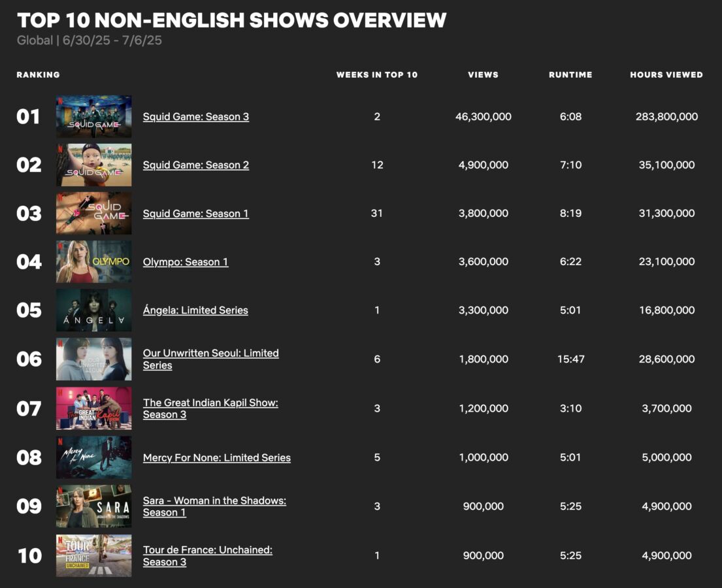Click the 06 rank number

point(29,359)
